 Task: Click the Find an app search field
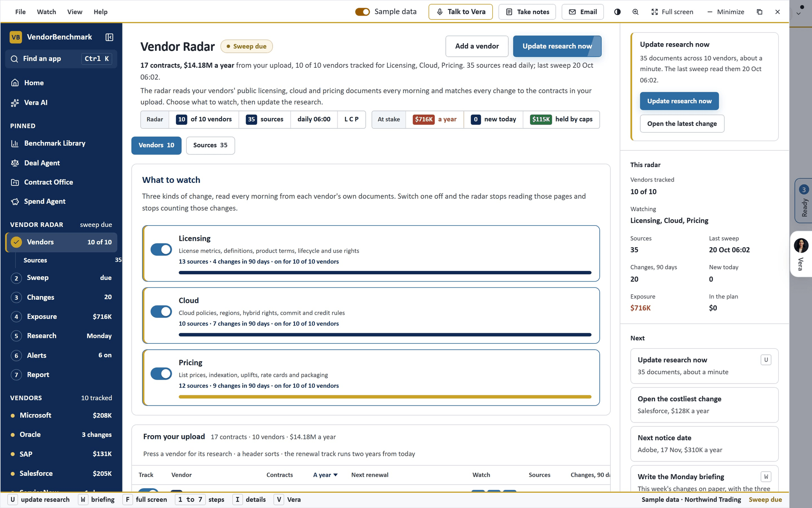point(61,59)
